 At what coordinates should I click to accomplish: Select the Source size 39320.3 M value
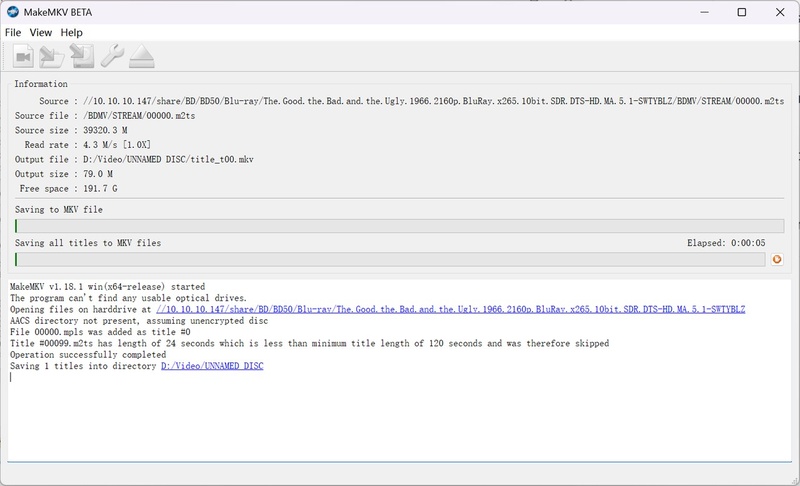click(105, 130)
